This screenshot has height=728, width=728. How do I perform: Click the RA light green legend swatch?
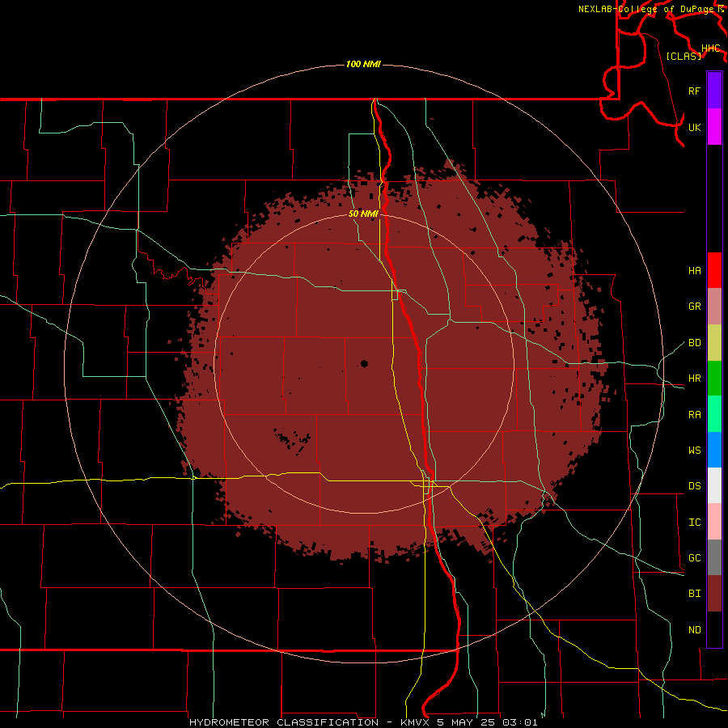[714, 414]
